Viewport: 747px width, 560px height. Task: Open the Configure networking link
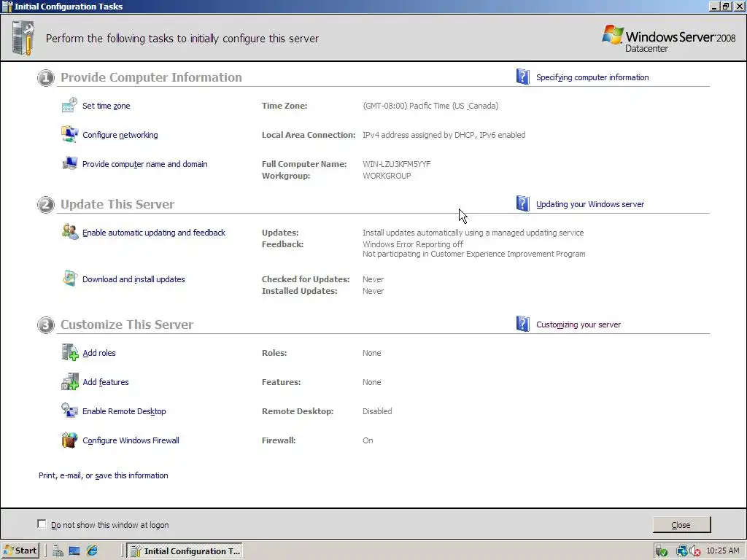click(120, 135)
